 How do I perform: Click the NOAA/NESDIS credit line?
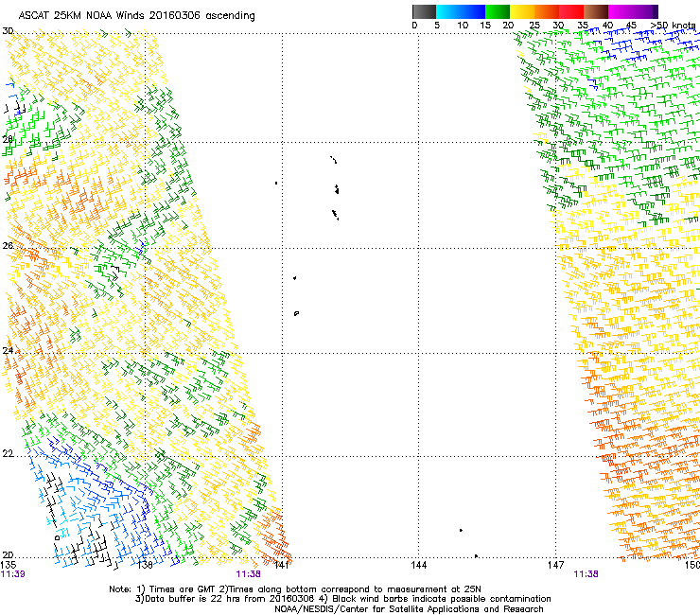tap(409, 609)
